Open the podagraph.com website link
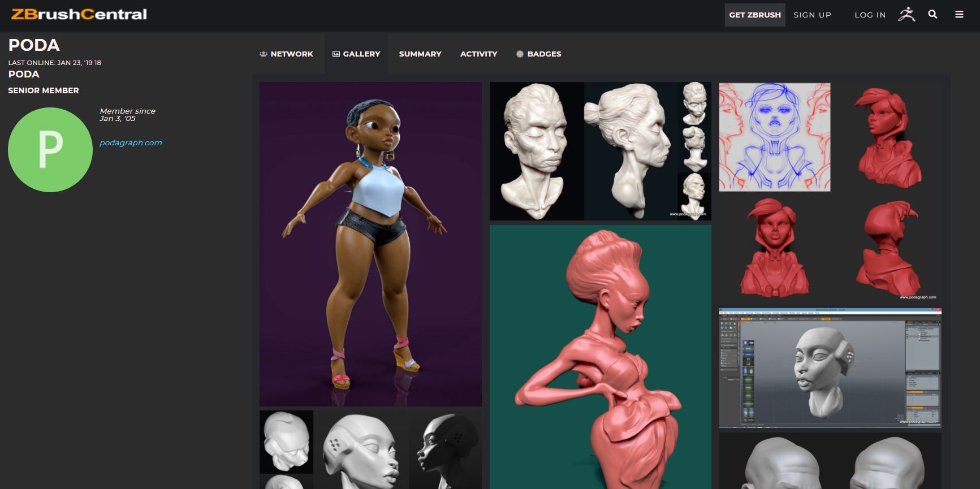 click(x=131, y=142)
